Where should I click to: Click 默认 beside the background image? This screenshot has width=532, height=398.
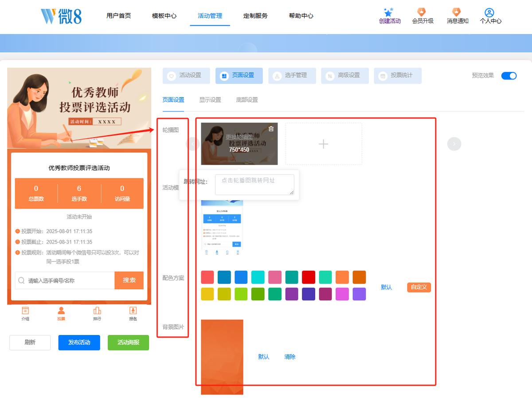[264, 357]
